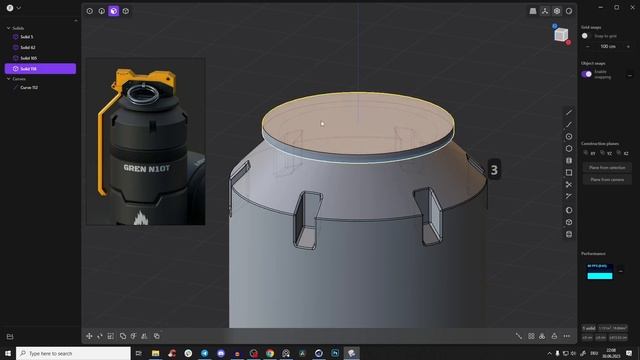Click the taskbar search box

(x=73, y=353)
